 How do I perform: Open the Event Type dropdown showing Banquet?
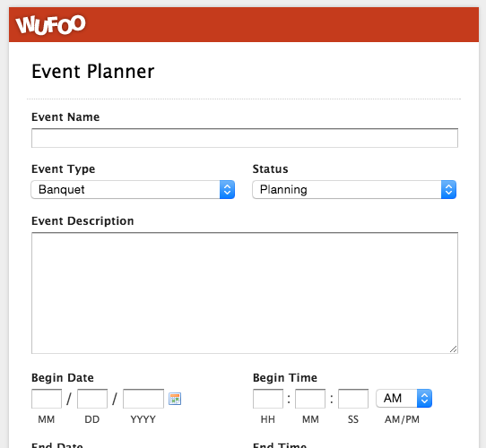pyautogui.click(x=133, y=189)
